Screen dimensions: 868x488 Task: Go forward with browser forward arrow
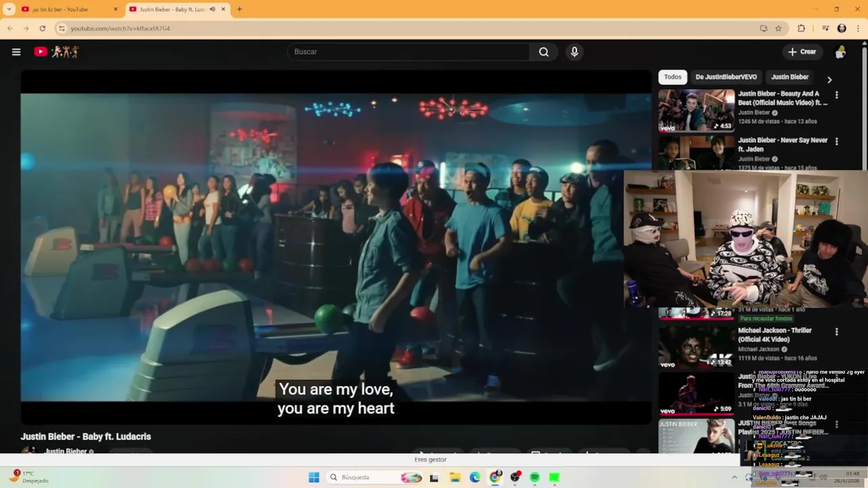(26, 28)
